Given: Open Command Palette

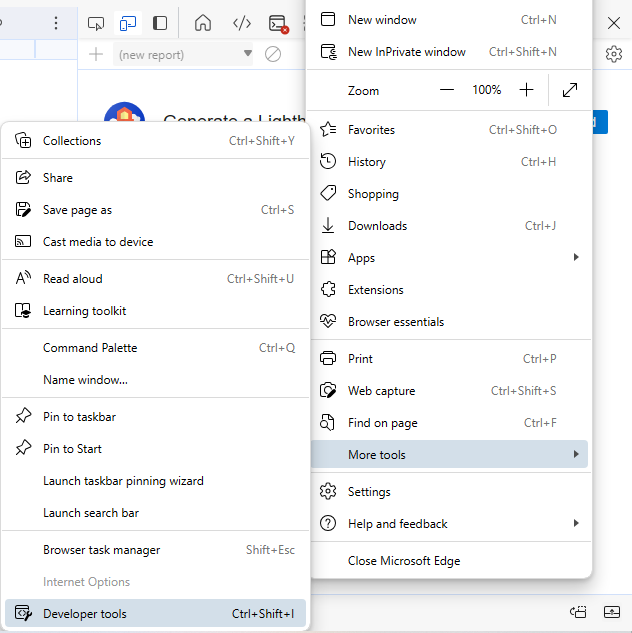Looking at the screenshot, I should [155, 348].
